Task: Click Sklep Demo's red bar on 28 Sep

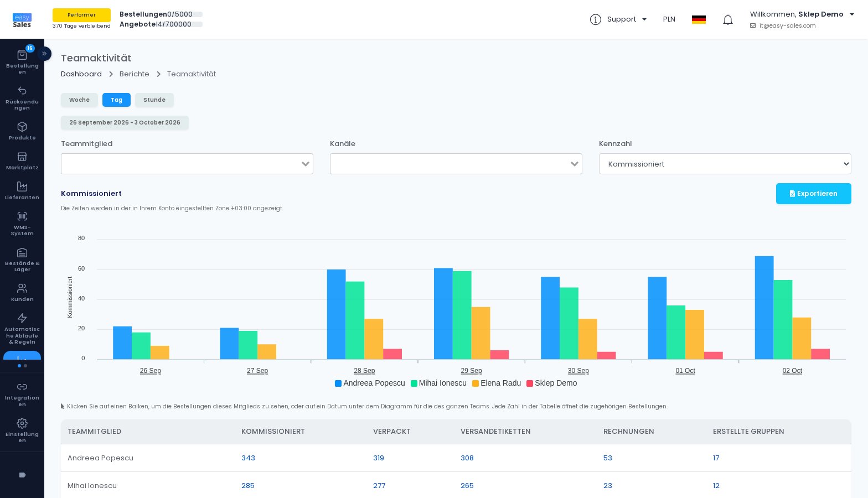Action: [392, 354]
